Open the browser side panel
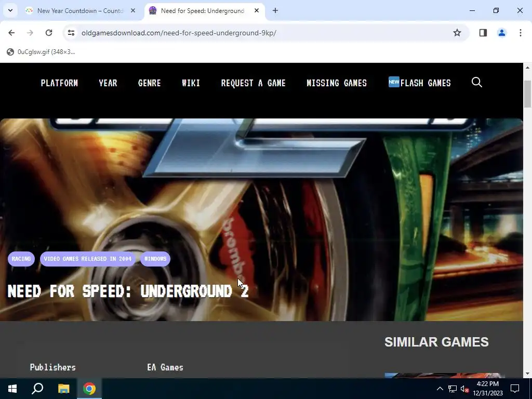This screenshot has width=532, height=399. [x=483, y=33]
